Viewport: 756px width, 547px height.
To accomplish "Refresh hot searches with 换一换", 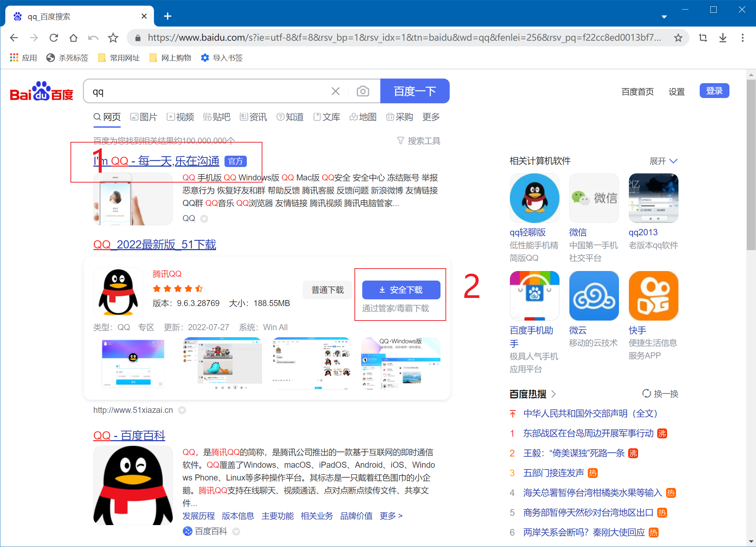I will [x=660, y=393].
